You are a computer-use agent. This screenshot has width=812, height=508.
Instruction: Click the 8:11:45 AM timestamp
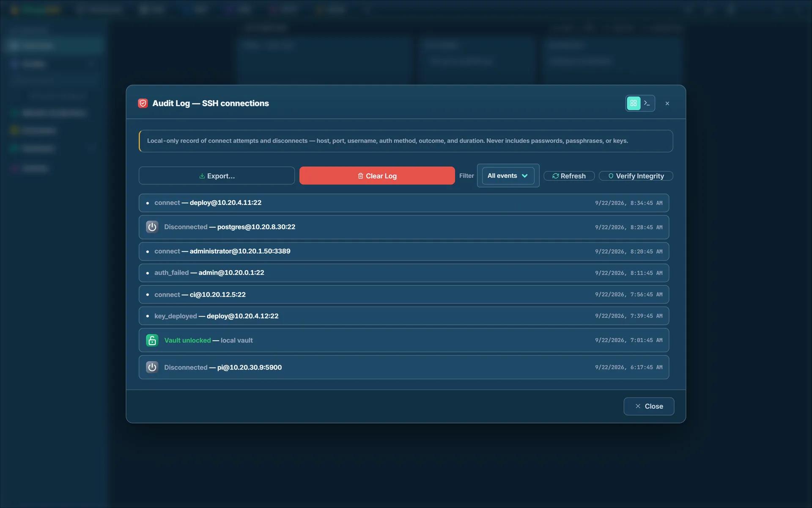628,273
